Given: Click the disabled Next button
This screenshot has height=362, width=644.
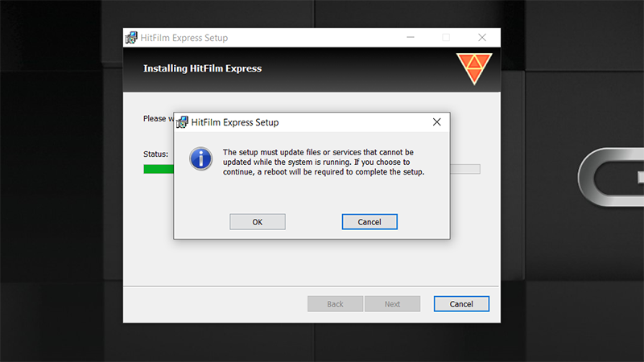Looking at the screenshot, I should (x=392, y=304).
